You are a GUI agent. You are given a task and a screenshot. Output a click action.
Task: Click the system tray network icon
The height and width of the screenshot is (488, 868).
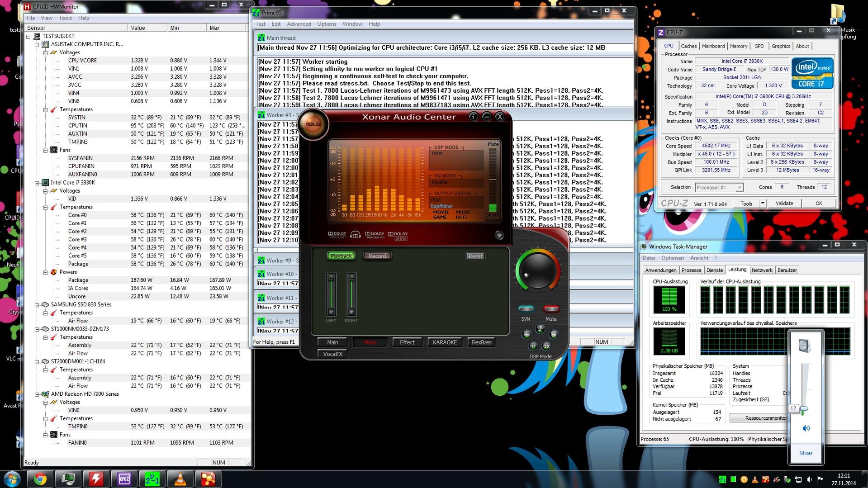[x=798, y=479]
